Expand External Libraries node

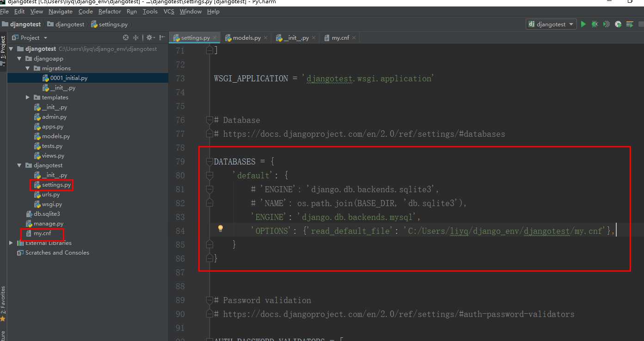coord(11,243)
